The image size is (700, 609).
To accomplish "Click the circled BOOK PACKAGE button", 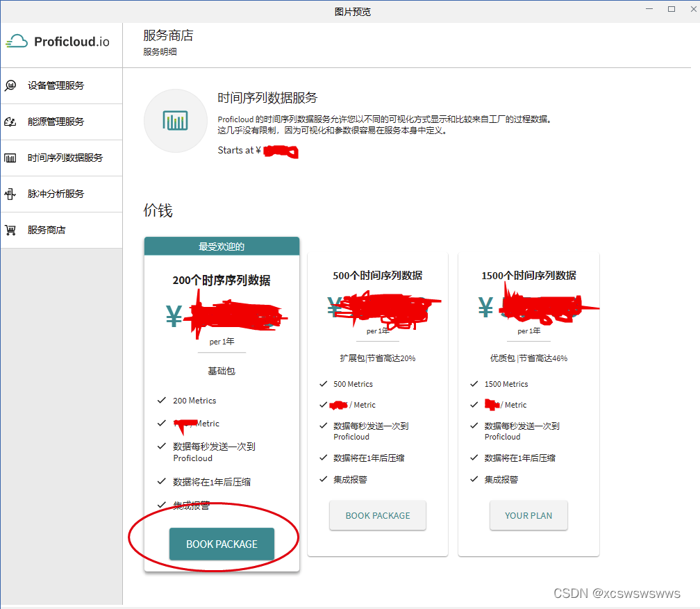I will click(x=222, y=544).
